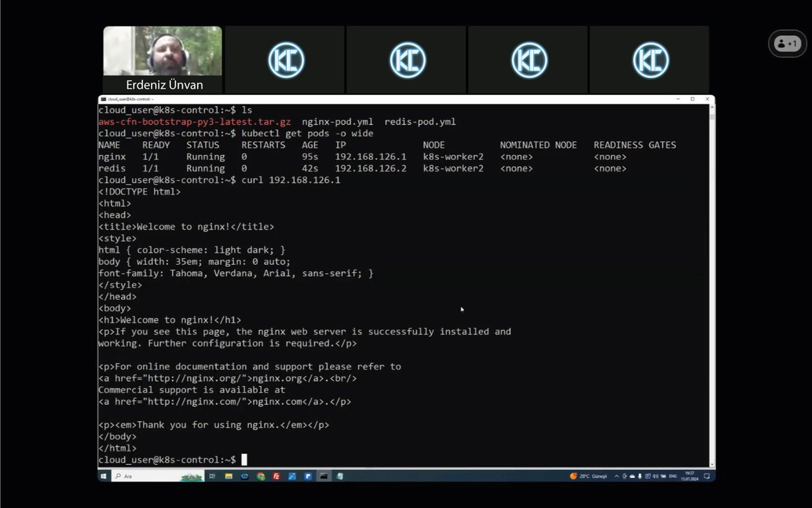812x508 pixels.
Task: Click the "kubectl get pods -o wide" command
Action: pos(307,133)
